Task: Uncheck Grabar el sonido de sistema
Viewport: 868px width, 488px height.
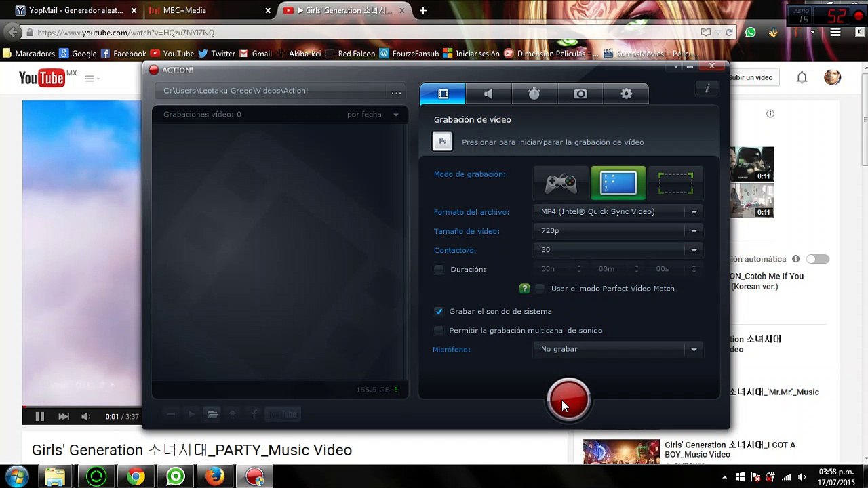Action: coord(439,312)
